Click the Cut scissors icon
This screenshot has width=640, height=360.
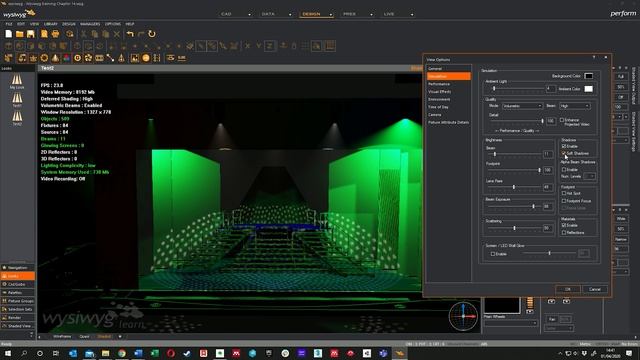coord(84,34)
